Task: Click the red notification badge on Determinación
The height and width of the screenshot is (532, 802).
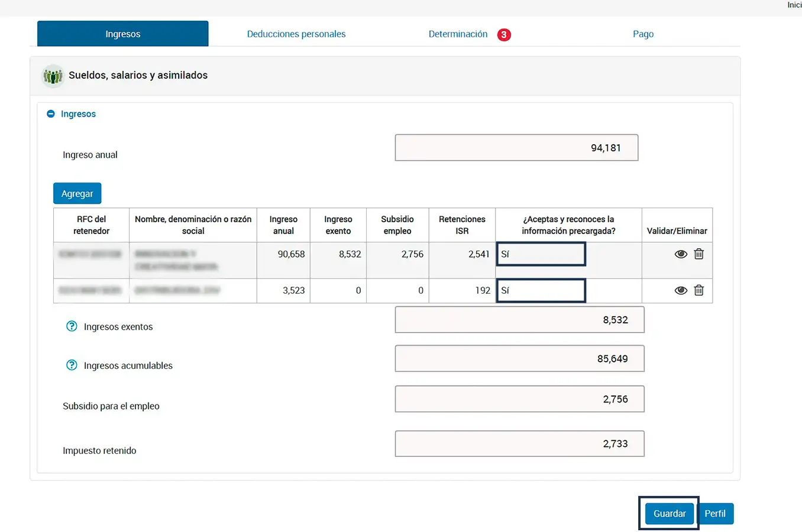Action: (x=504, y=34)
